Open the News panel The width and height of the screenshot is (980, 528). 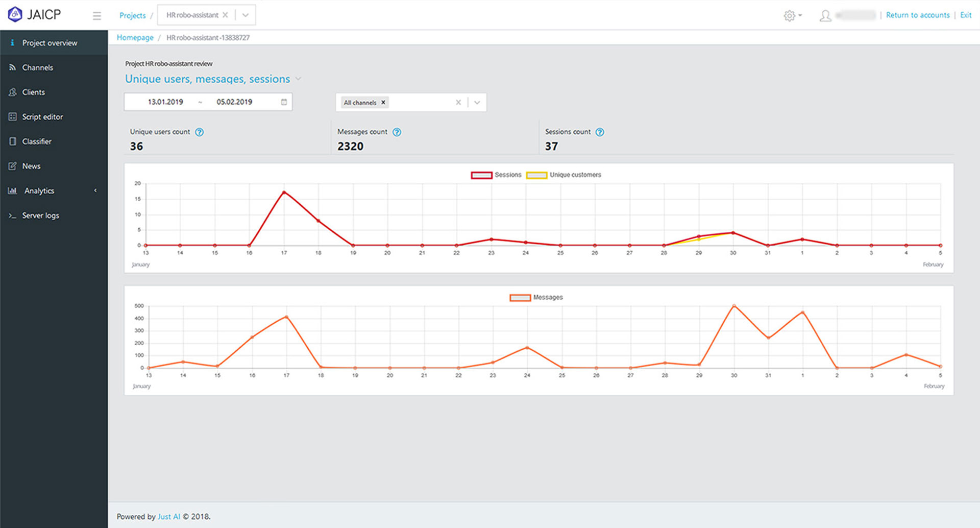click(x=31, y=166)
